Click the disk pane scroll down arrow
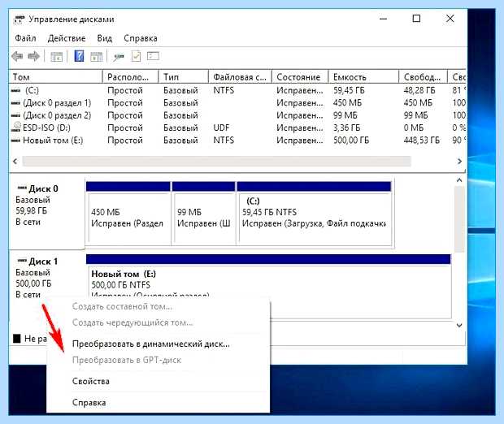504x424 pixels. tap(459, 325)
